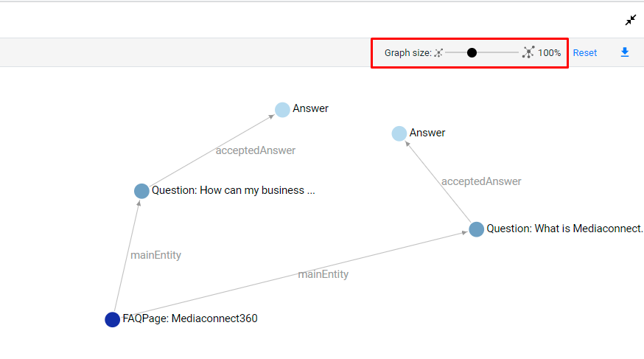This screenshot has width=644, height=359.
Task: Click the slider track near maximum end
Action: pos(514,52)
